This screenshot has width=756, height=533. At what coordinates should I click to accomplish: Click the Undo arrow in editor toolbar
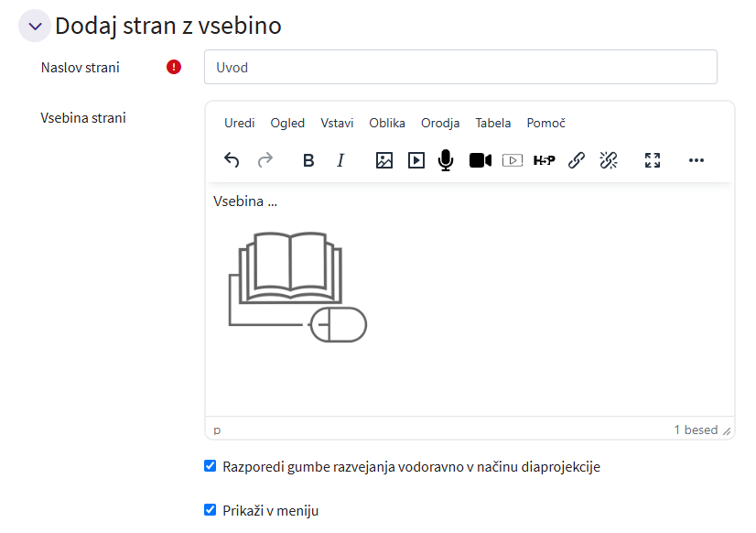pyautogui.click(x=232, y=160)
